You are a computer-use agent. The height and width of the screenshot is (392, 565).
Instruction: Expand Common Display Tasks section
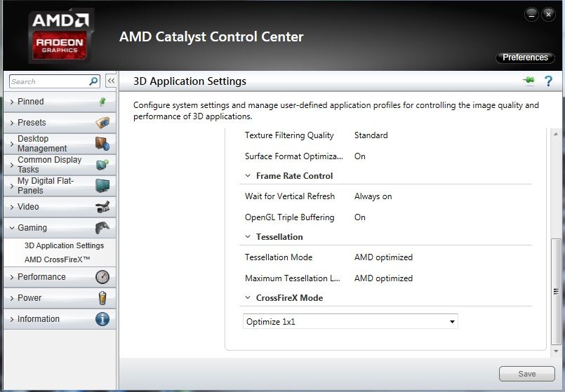click(x=12, y=165)
